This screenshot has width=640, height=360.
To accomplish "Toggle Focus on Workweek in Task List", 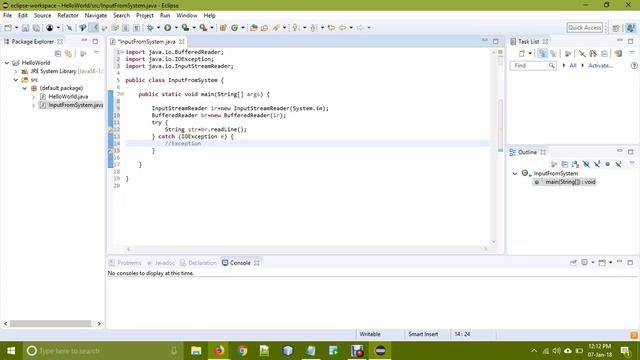I will coord(568,53).
